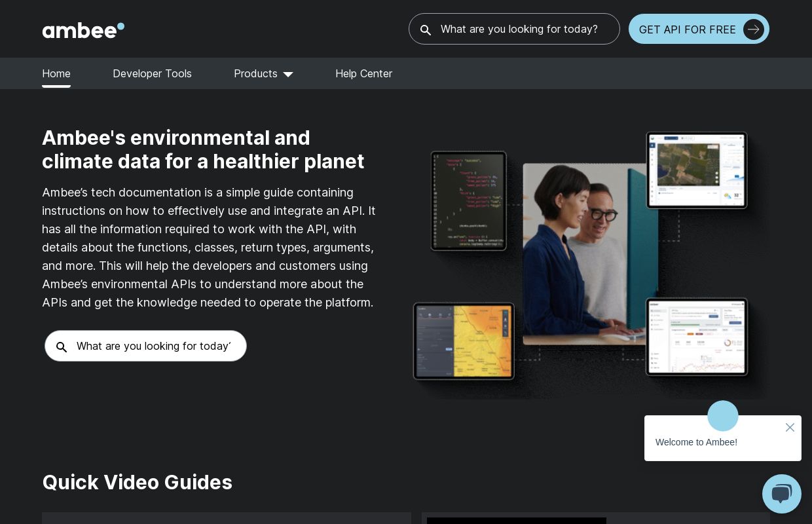
Task: Click the arrow icon on Get API button
Action: [x=754, y=29]
